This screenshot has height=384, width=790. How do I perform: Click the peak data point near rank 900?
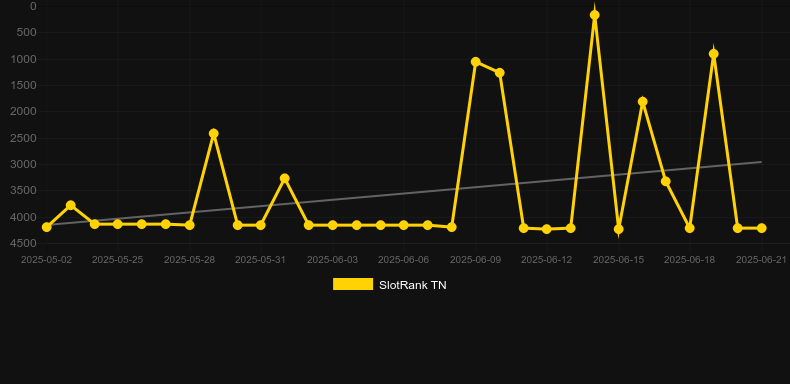click(x=713, y=54)
